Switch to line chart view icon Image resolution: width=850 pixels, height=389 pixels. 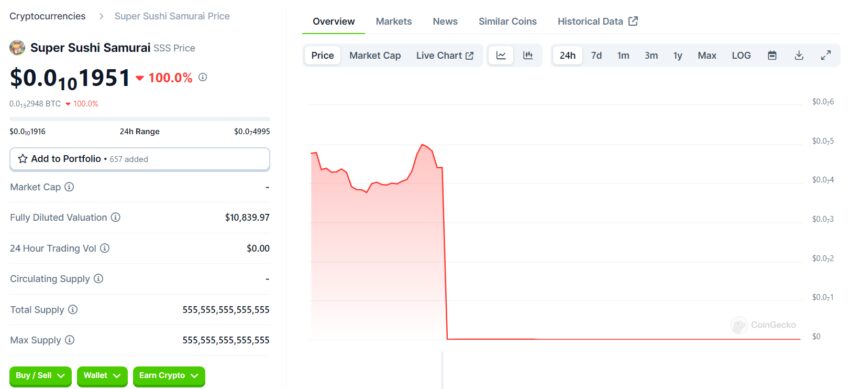click(x=501, y=55)
